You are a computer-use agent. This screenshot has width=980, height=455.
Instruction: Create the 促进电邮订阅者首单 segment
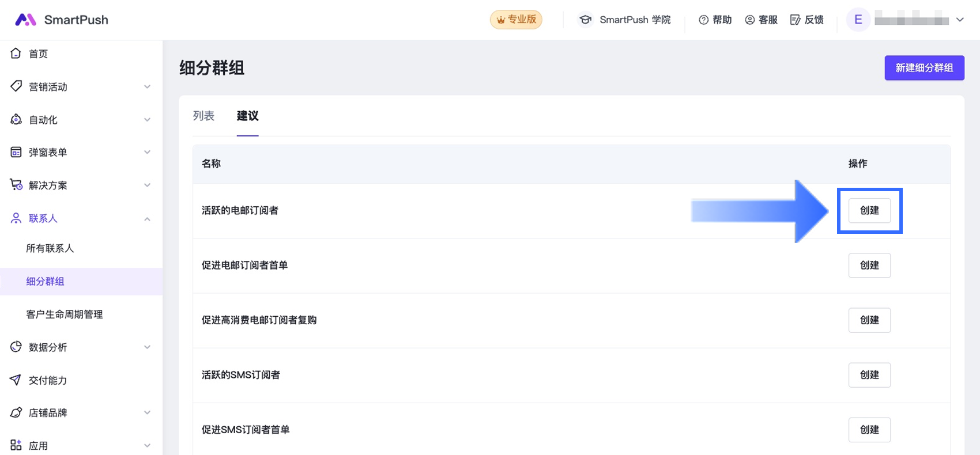click(869, 266)
